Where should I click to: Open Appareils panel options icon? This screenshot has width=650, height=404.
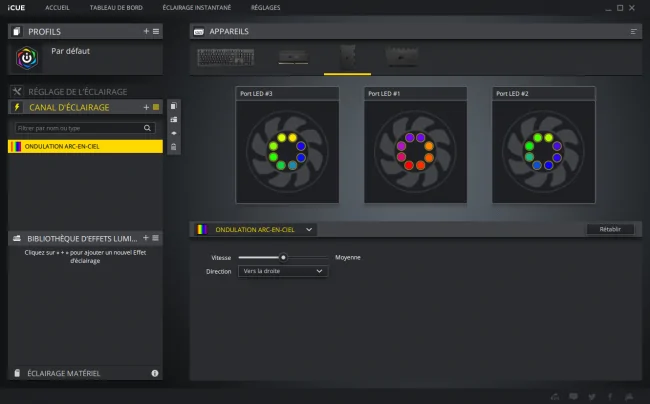pyautogui.click(x=633, y=31)
